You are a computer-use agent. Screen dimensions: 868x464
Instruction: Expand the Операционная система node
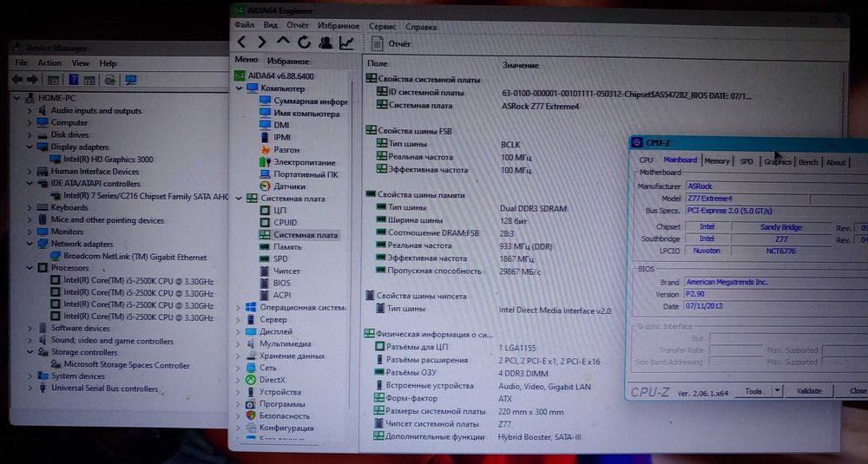[x=239, y=308]
